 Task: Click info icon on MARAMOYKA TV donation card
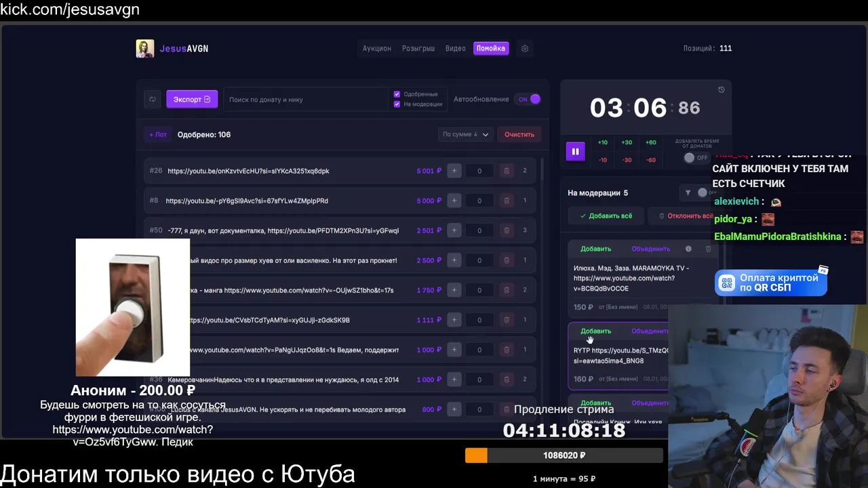coord(688,249)
